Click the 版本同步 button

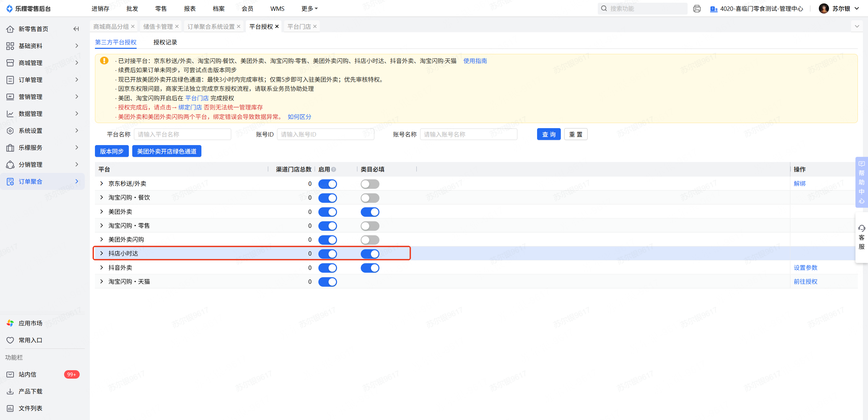coord(112,151)
